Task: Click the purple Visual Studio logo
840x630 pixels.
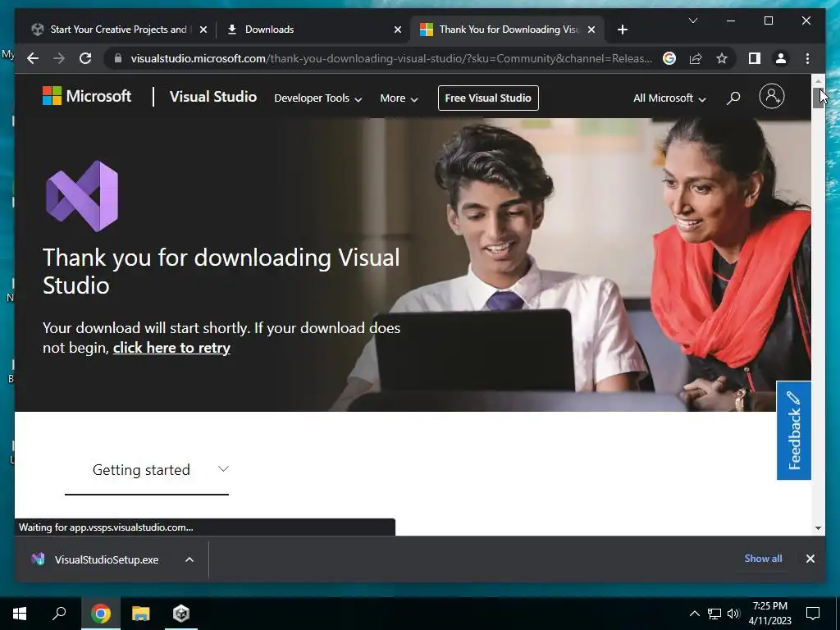Action: tap(82, 196)
